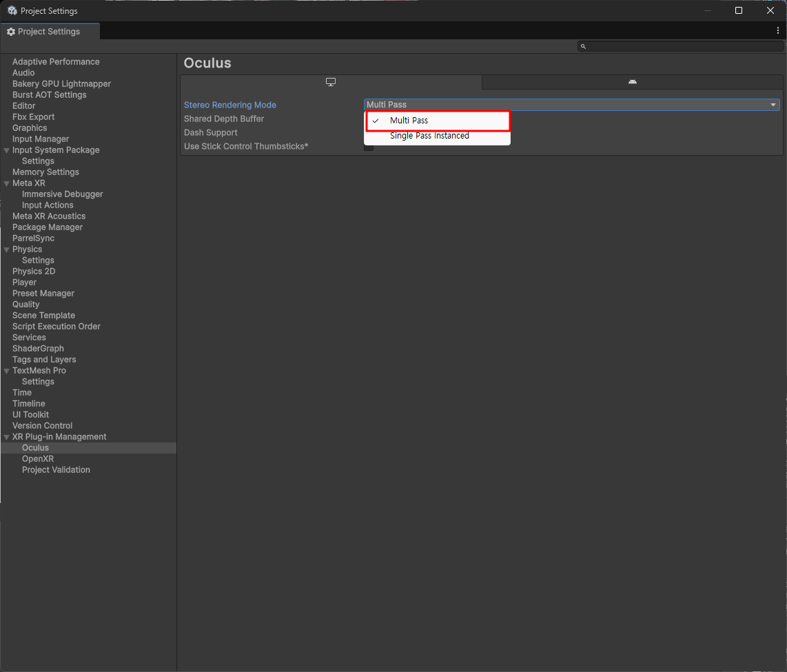Select OpenXR under XR Plug-in Management
The image size is (787, 672).
tap(38, 459)
